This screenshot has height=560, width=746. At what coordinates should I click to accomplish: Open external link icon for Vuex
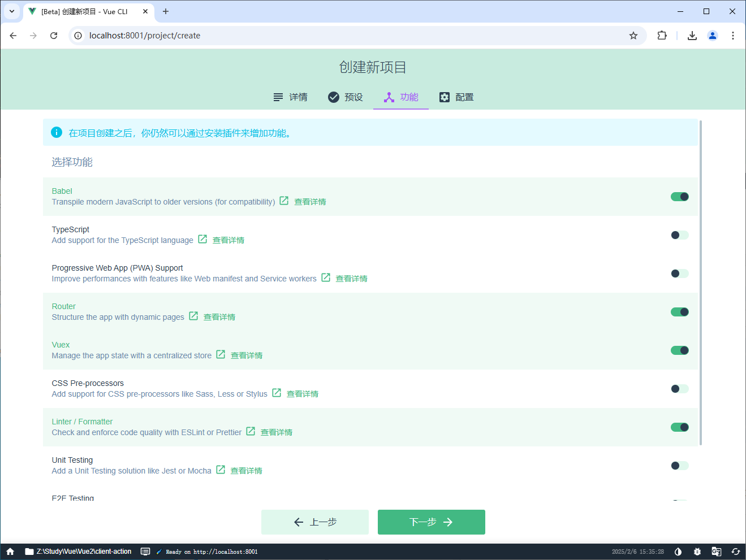click(221, 354)
